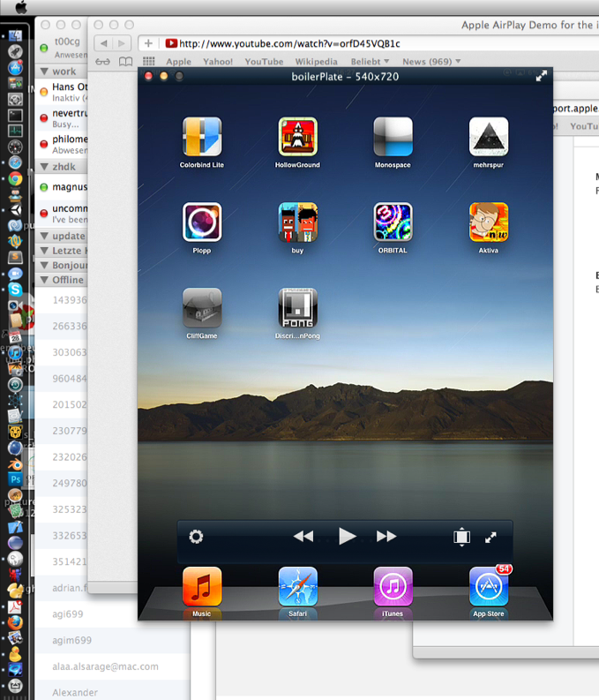Open the Monospace app
The image size is (599, 700).
(x=393, y=137)
